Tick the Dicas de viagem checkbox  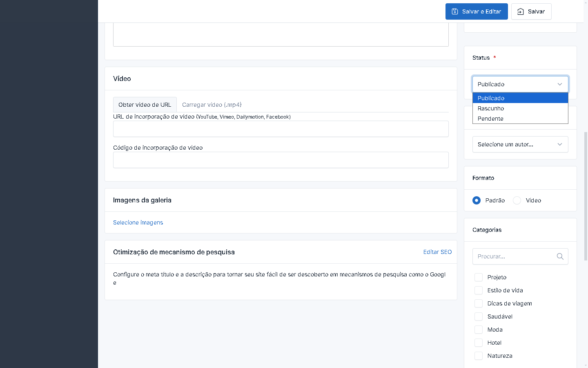pyautogui.click(x=479, y=303)
